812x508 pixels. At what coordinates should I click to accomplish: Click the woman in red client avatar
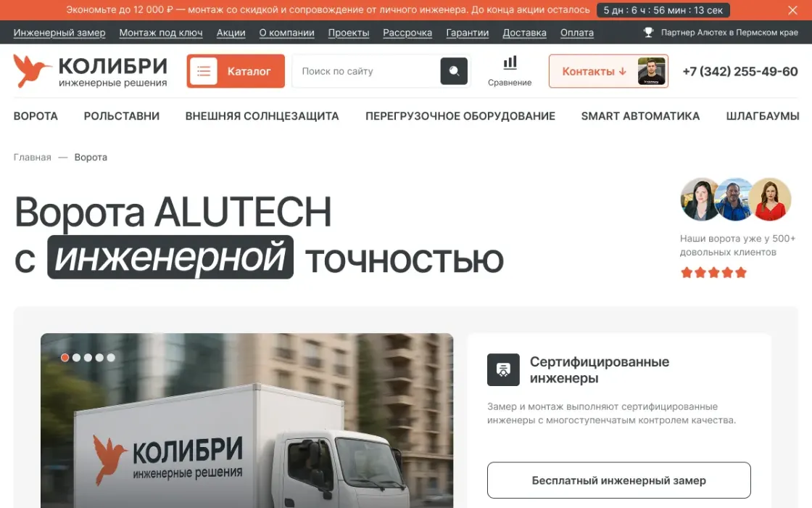point(770,200)
